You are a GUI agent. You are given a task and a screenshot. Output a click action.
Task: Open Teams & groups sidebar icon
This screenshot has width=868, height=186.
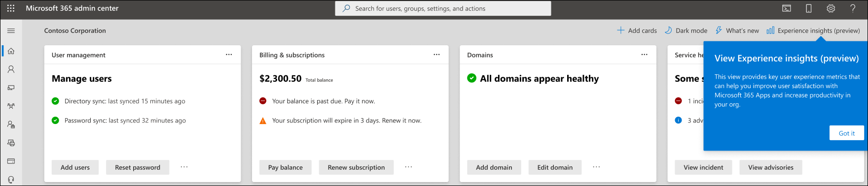coord(11,106)
